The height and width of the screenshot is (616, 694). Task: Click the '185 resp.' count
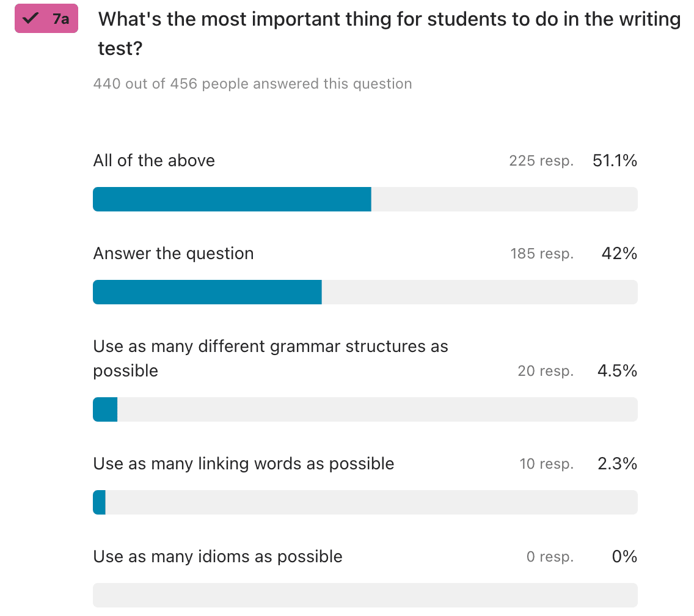coord(542,254)
